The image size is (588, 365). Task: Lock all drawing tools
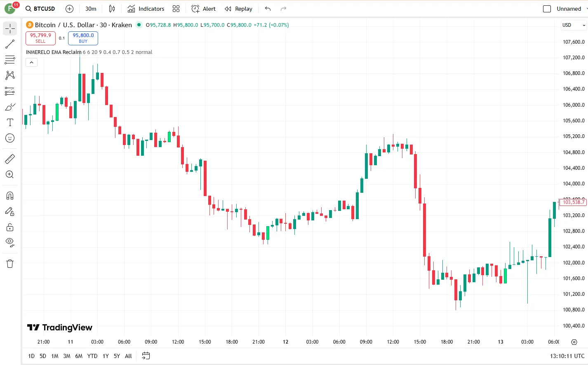(x=9, y=227)
